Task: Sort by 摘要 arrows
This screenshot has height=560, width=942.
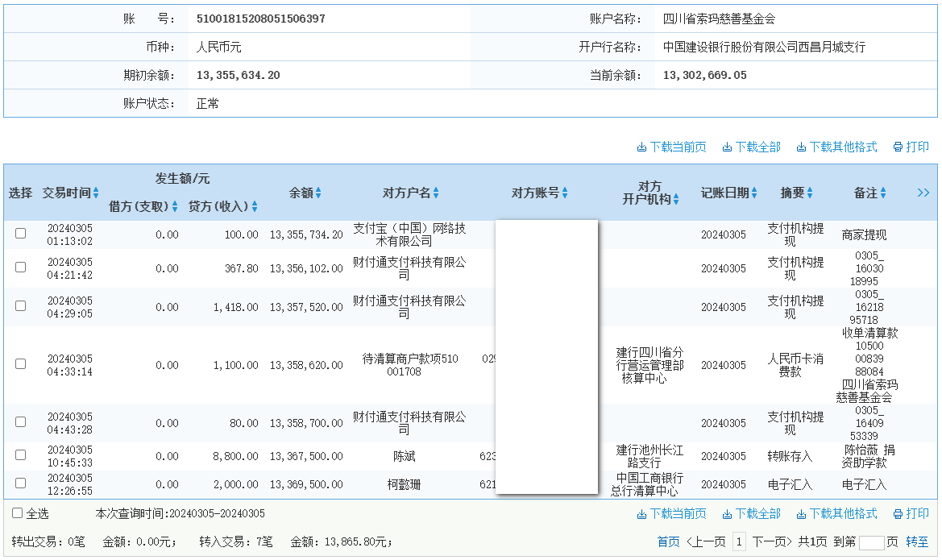Action: point(810,193)
